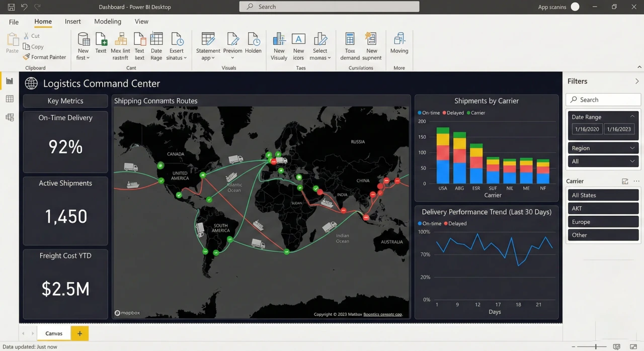
Task: Adjust the zoom slider in status bar
Action: [x=596, y=346]
